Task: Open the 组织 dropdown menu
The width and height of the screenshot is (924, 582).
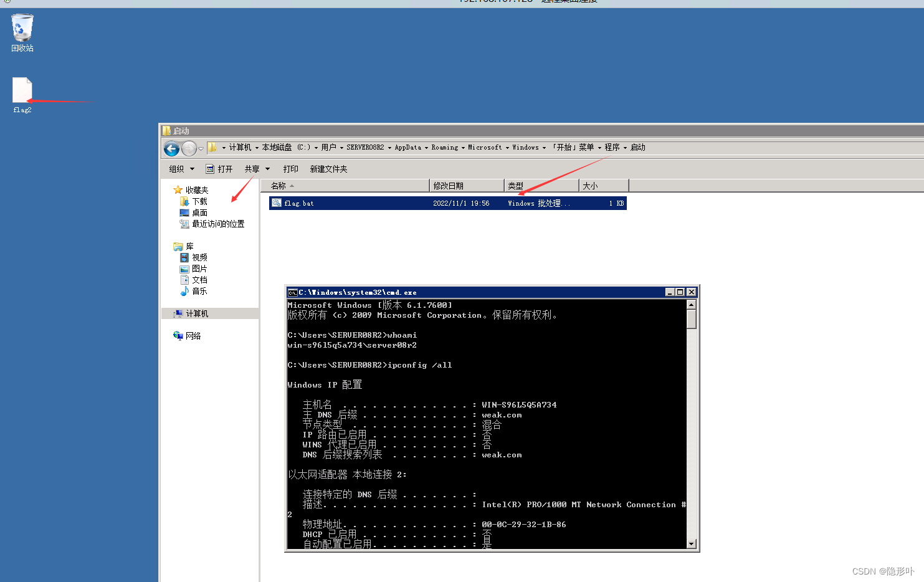Action: click(x=181, y=169)
